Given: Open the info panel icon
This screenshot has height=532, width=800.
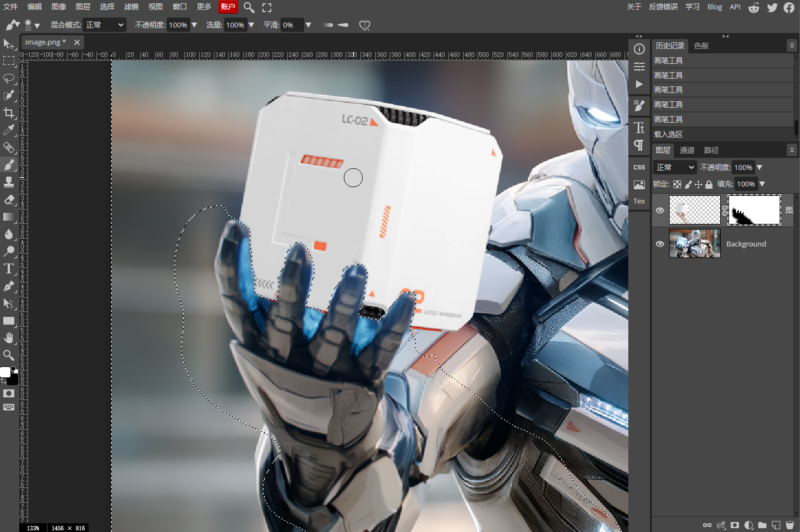Looking at the screenshot, I should pyautogui.click(x=639, y=49).
